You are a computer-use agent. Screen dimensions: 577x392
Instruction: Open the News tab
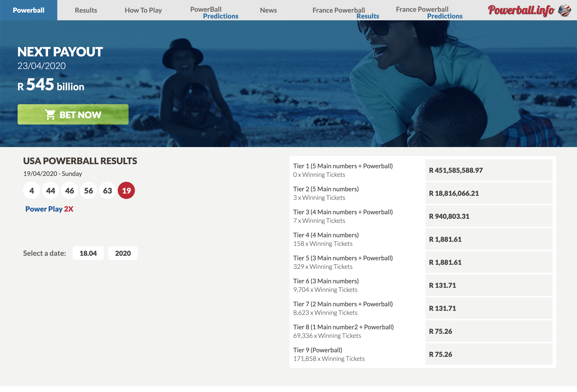click(268, 10)
